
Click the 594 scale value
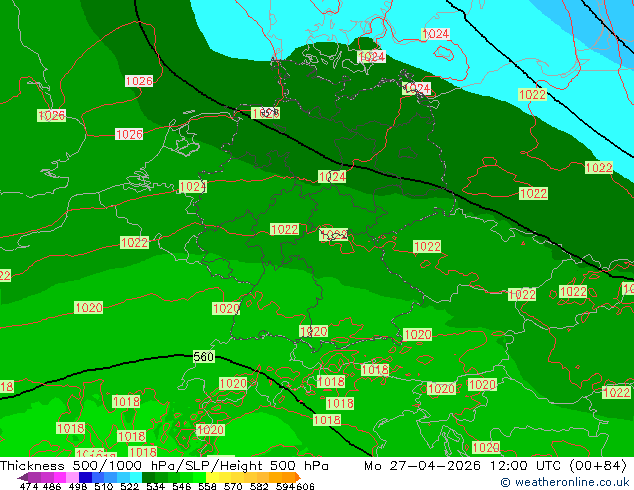(x=285, y=486)
